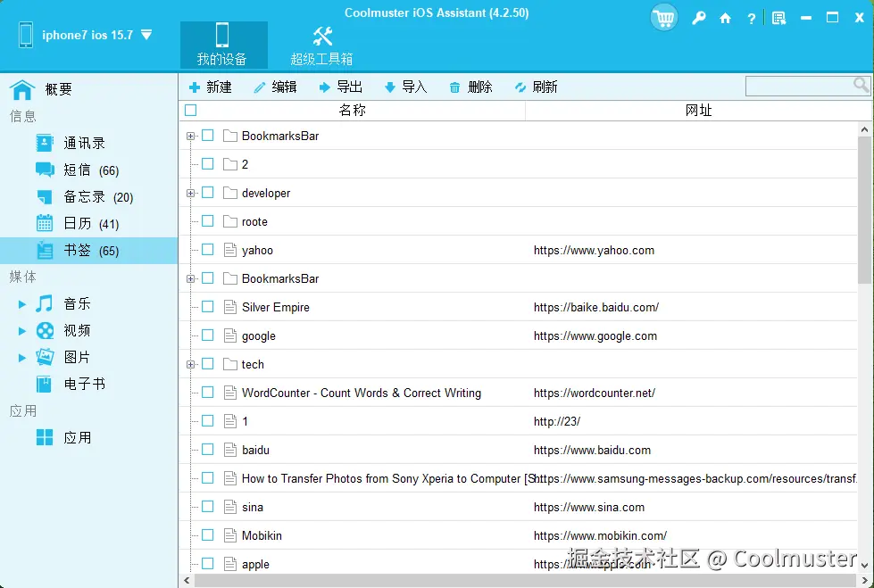Select the 书签 bookmarks icon
Screen dimensions: 874x588
coord(45,250)
